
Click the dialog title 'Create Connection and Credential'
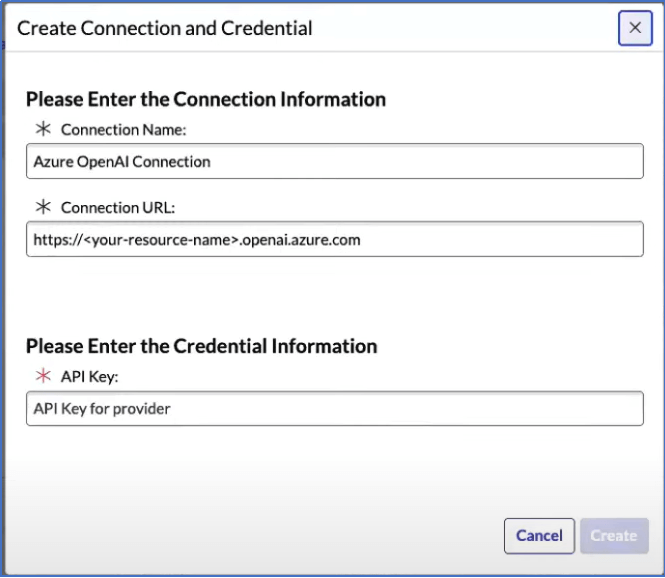tap(165, 28)
